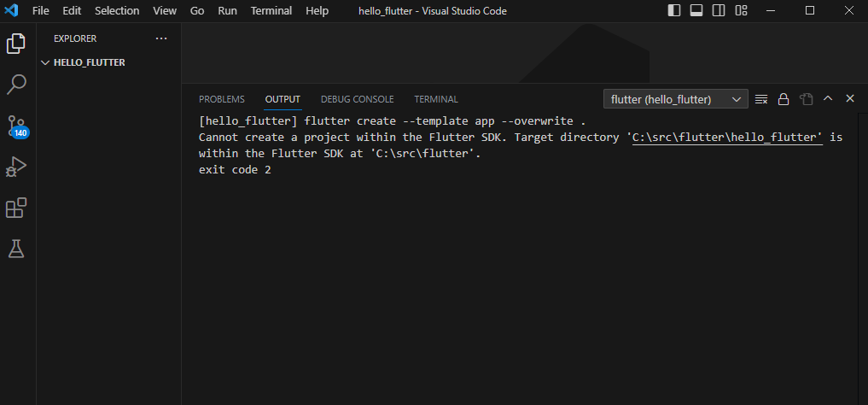Maximize the VS Code window
Viewport: 868px width, 405px height.
pos(809,10)
